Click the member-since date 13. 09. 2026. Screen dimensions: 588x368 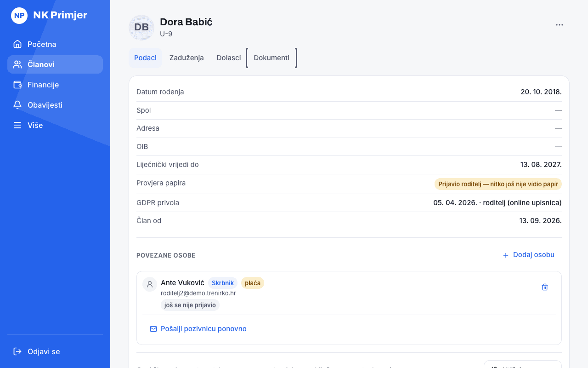541,221
